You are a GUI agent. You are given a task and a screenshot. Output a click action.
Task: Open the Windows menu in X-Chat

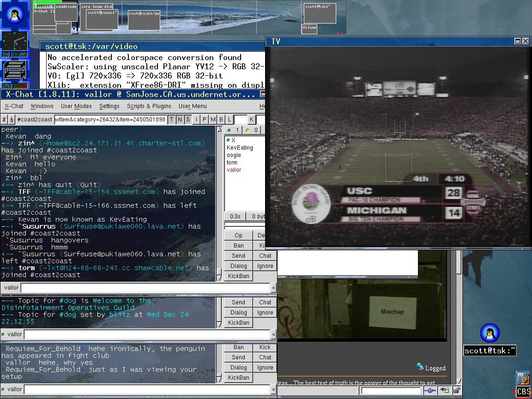point(42,106)
